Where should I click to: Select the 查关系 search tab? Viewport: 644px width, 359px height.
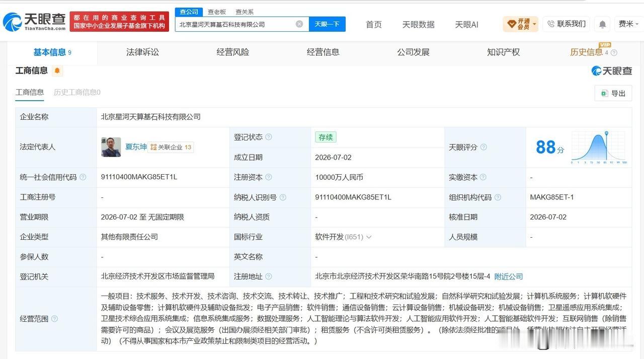[245, 12]
